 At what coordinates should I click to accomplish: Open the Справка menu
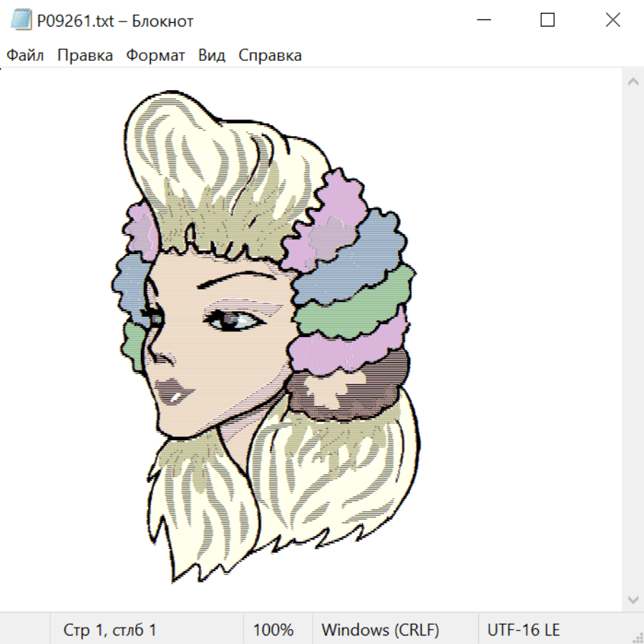coord(270,56)
